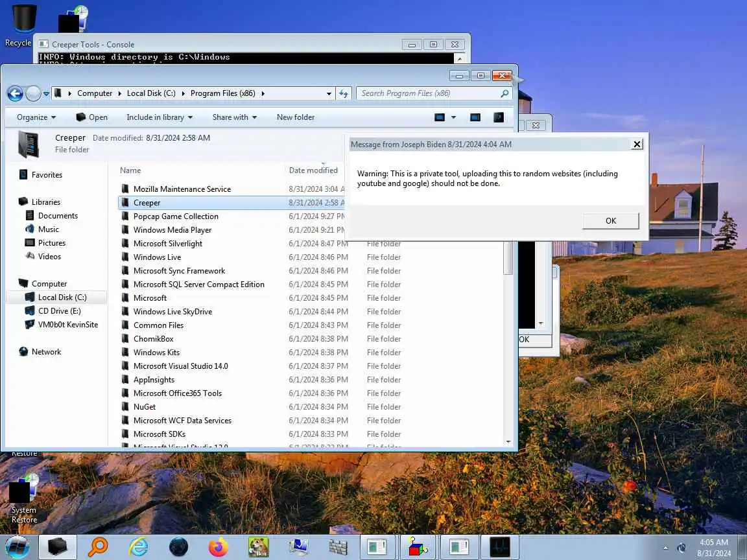Select VM0b0t KevinSite in the sidebar
The height and width of the screenshot is (560, 747).
[x=67, y=325]
